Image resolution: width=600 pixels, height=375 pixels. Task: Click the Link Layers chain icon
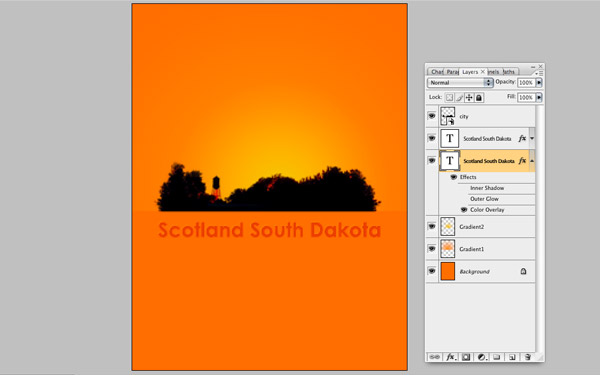coord(434,357)
